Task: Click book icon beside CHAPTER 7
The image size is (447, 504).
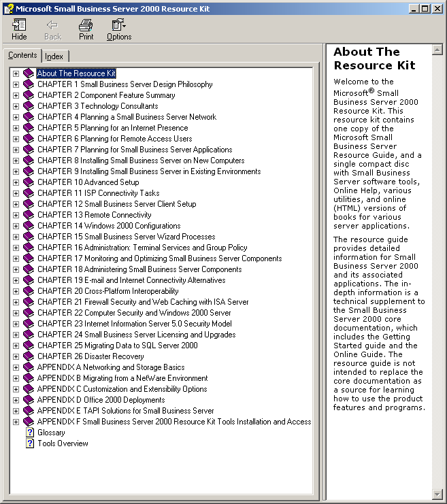Action: [29, 150]
